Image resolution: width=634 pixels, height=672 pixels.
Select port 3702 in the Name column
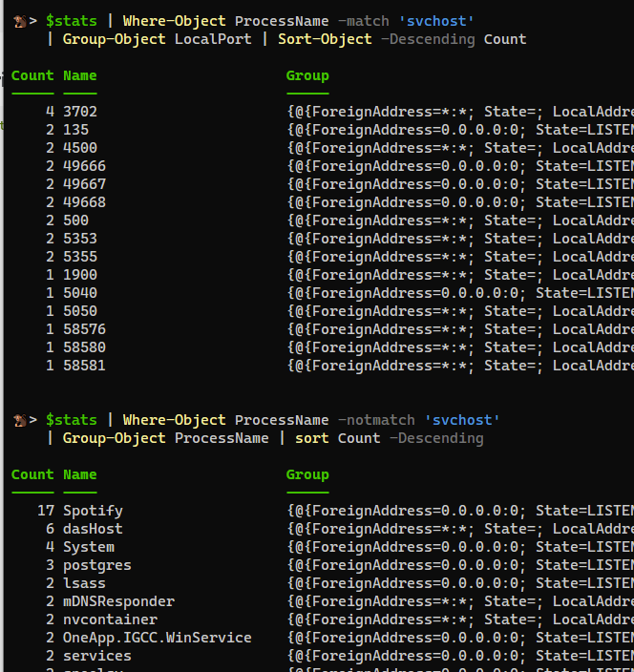tap(80, 112)
